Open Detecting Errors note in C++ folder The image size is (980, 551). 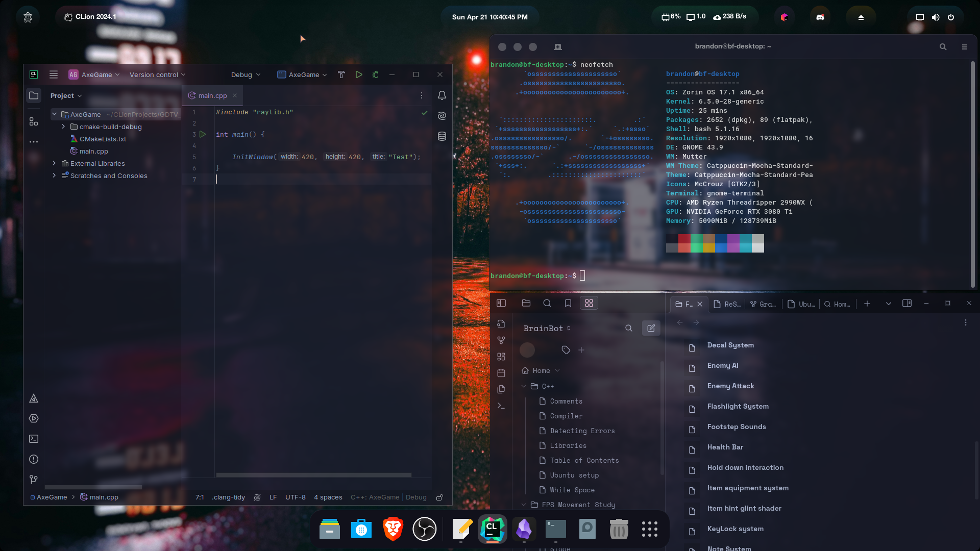[582, 431]
